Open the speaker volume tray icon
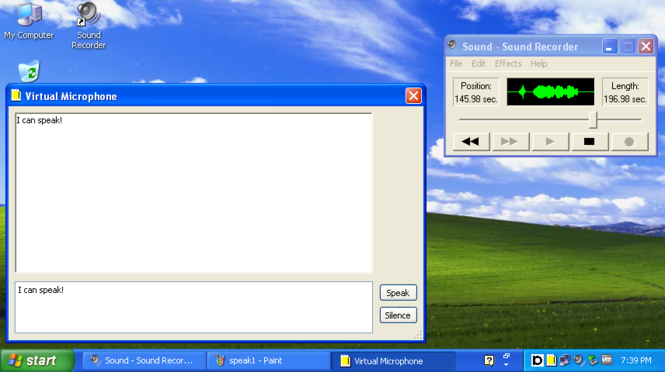The width and height of the screenshot is (665, 372). 578,361
